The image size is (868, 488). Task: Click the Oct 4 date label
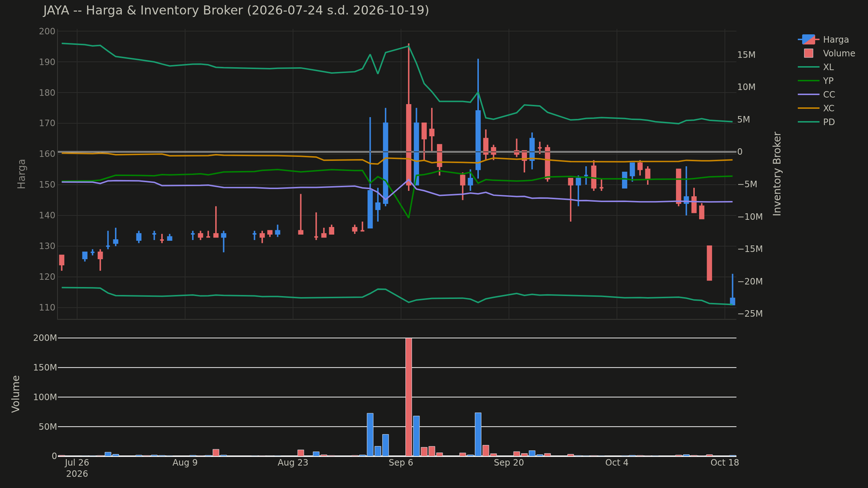[617, 463]
